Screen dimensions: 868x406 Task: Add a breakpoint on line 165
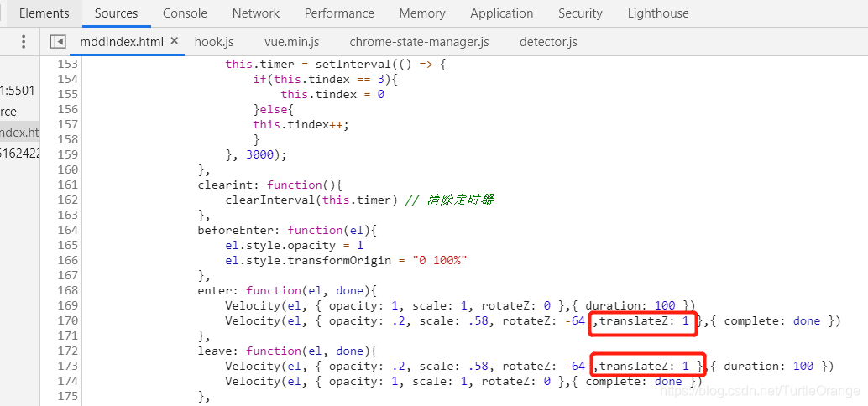(67, 245)
